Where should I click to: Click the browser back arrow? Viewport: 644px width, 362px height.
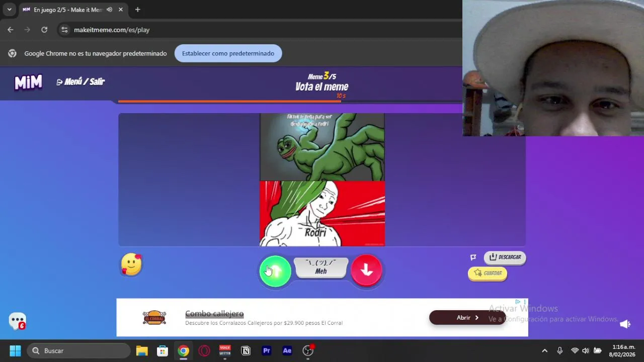[11, 30]
